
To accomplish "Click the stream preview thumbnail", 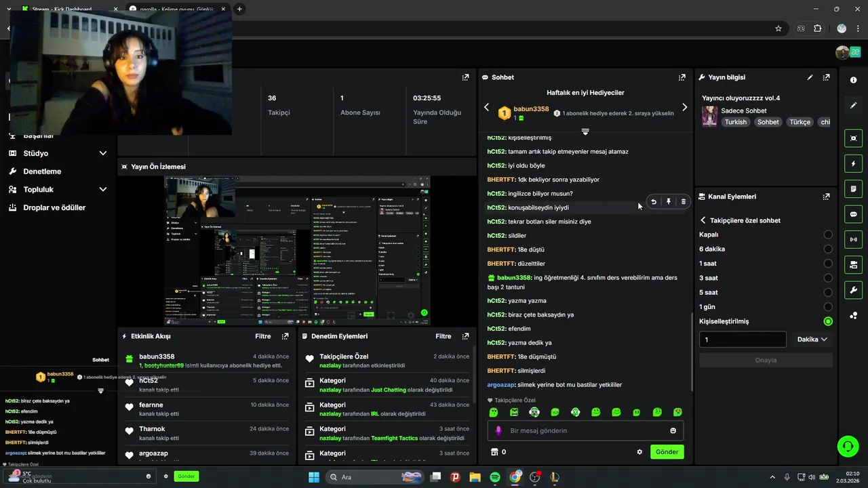I will (297, 251).
